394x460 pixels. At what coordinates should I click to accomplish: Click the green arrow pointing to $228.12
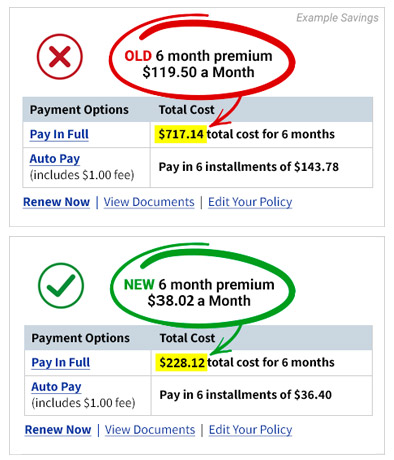[227, 339]
